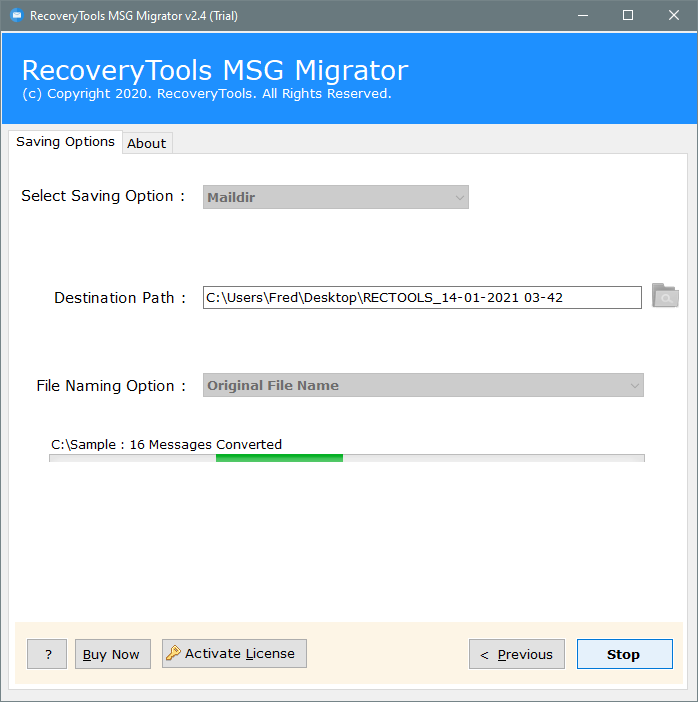Click the 'Destination Path :' label
698x702 pixels.
[120, 298]
